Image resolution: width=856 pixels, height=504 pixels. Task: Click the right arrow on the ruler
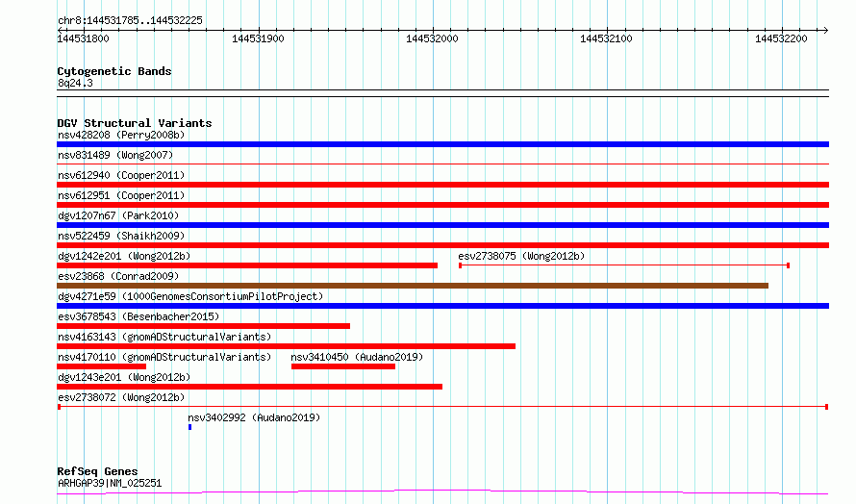(x=825, y=30)
